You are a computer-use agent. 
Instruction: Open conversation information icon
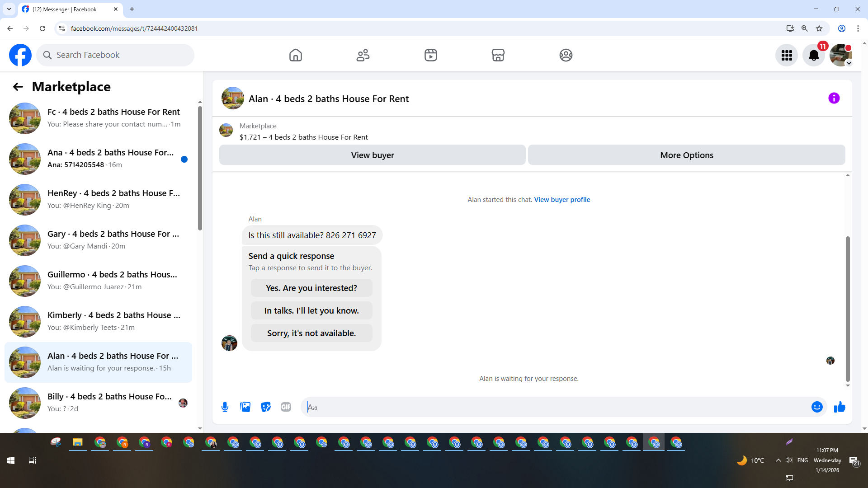pyautogui.click(x=834, y=98)
